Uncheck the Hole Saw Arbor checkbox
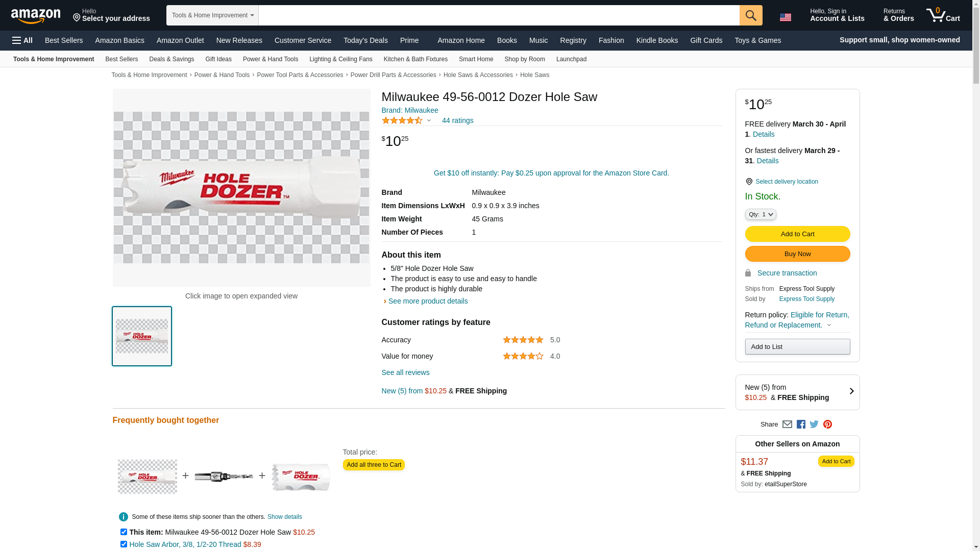 [124, 544]
